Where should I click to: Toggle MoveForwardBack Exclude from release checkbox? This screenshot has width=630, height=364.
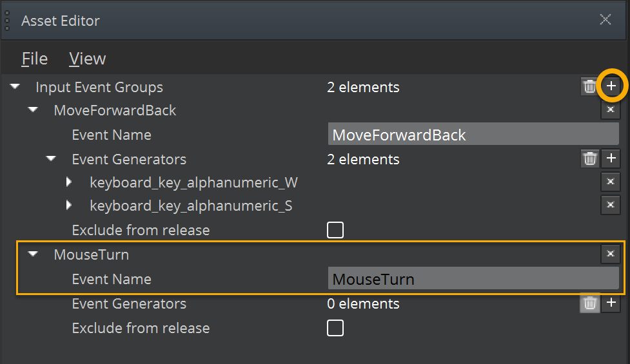[x=335, y=230]
